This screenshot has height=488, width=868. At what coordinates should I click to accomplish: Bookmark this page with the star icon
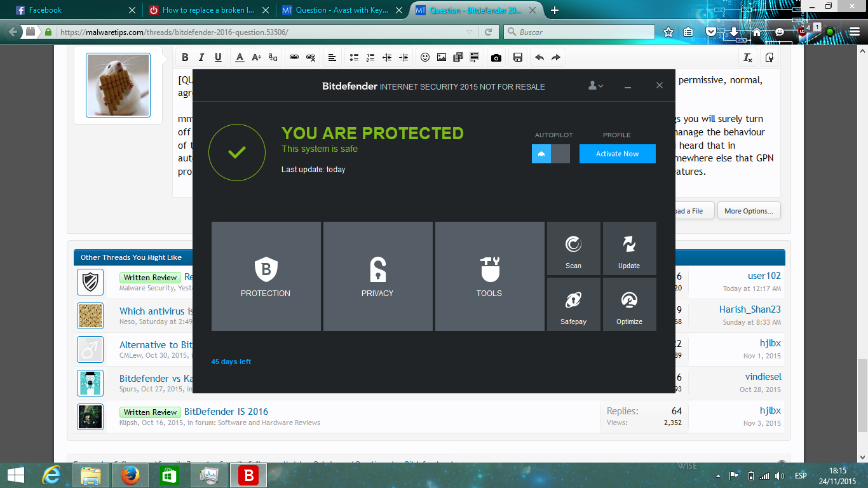click(668, 32)
